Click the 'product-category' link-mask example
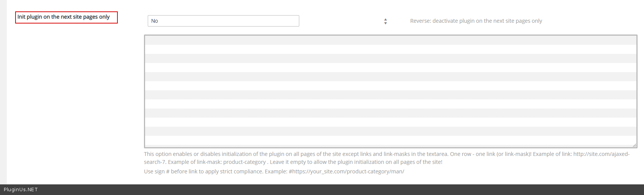 244,162
